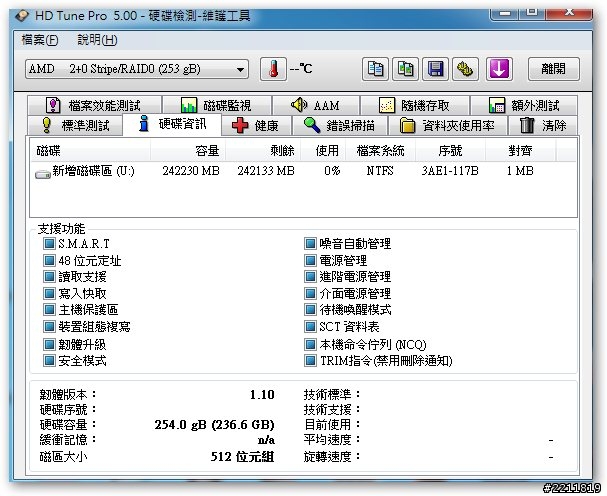Click the 使用 column header
607x496 pixels.
(323, 150)
